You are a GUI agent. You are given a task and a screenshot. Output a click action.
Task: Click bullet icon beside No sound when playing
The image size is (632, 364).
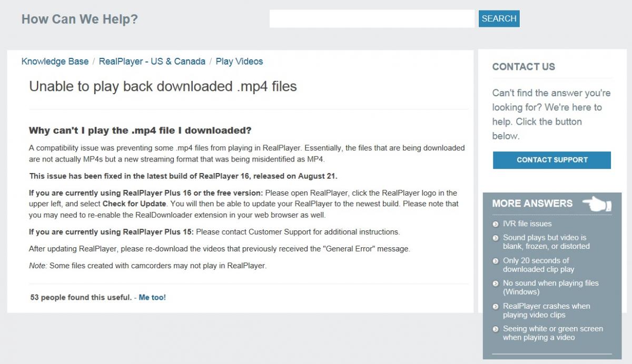[496, 283]
